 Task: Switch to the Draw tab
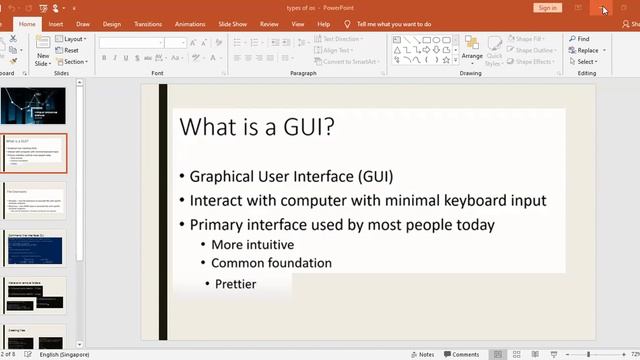point(83,24)
